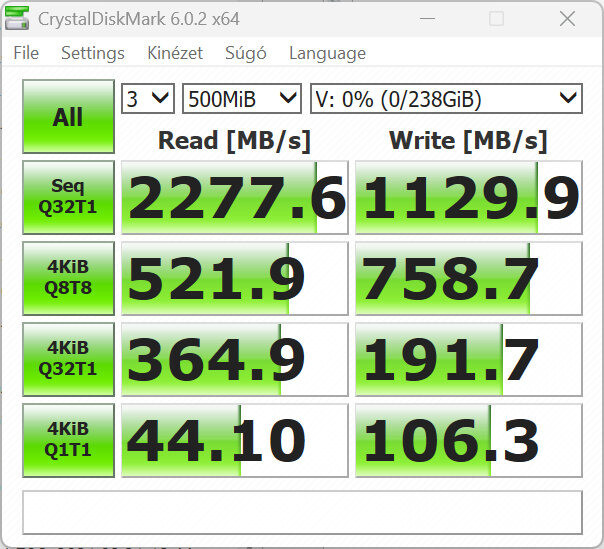Open the Súgó menu
Image resolution: width=604 pixels, height=549 pixels.
[246, 53]
